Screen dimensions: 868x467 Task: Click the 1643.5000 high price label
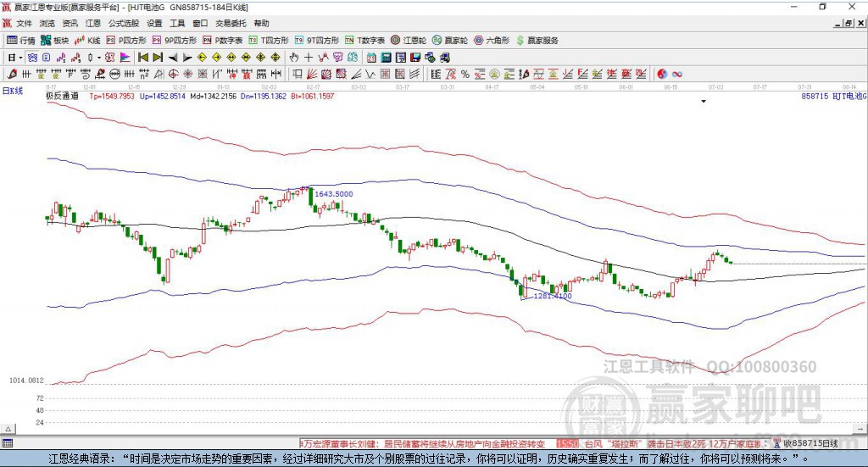point(334,194)
